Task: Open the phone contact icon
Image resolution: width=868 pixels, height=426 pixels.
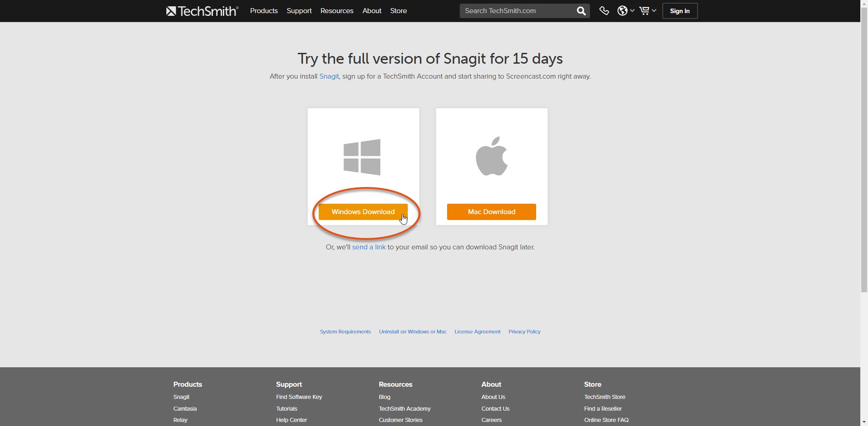Action: coord(604,11)
